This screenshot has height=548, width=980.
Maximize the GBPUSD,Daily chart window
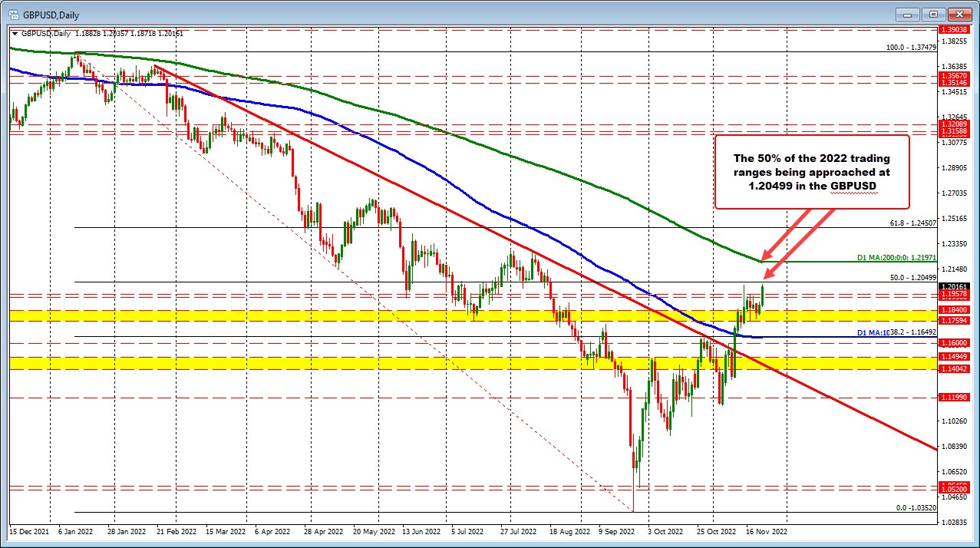pos(933,13)
